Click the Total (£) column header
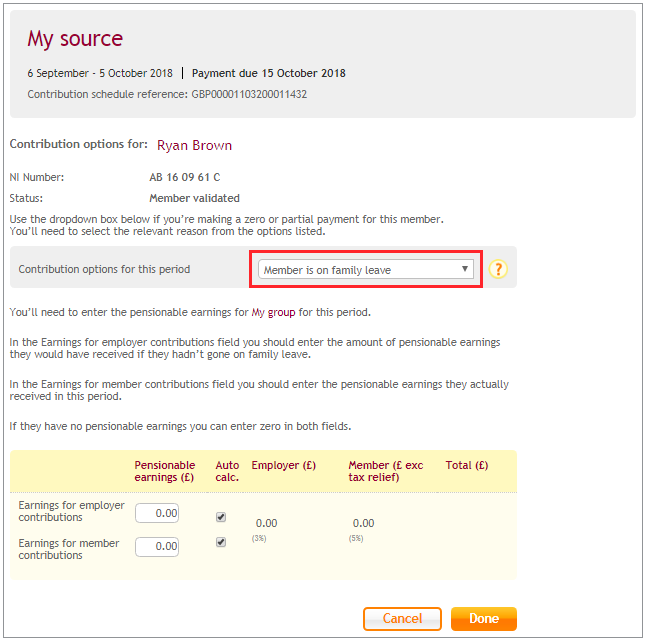648x643 pixels. point(467,465)
